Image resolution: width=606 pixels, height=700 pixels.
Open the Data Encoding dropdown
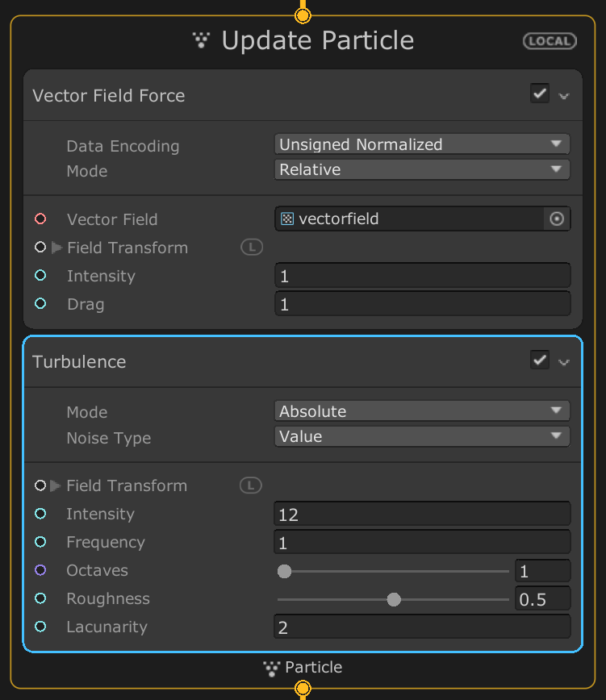(x=422, y=144)
